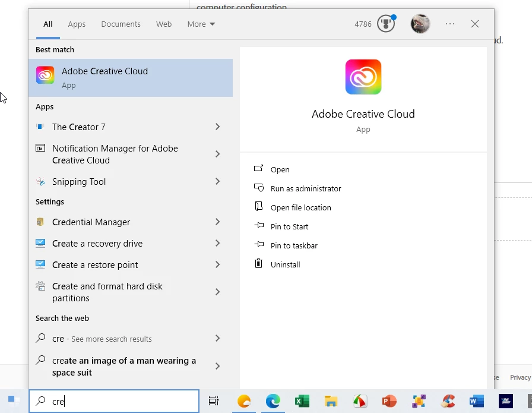The width and height of the screenshot is (532, 413).
Task: Expand Credential Manager result arrow
Action: point(217,222)
